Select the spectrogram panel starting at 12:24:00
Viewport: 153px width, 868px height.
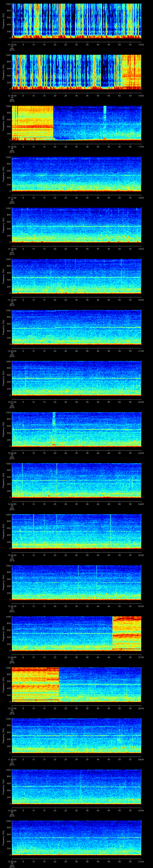pyautogui.click(x=76, y=532)
